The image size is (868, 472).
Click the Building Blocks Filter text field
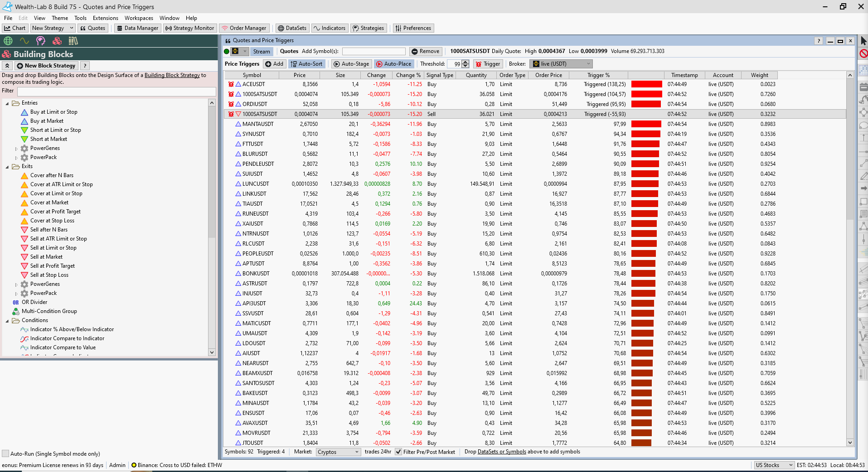coord(116,91)
